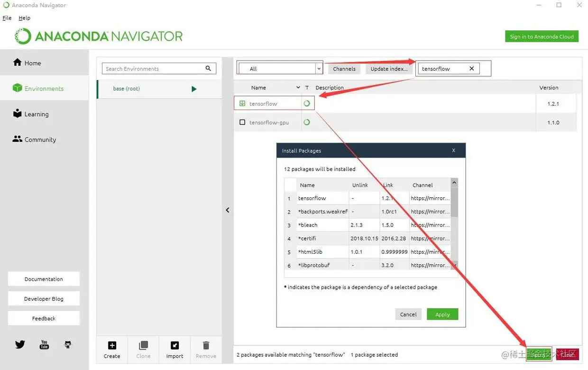Clone the selected environment
Screen dimensions: 588x370
pyautogui.click(x=143, y=350)
